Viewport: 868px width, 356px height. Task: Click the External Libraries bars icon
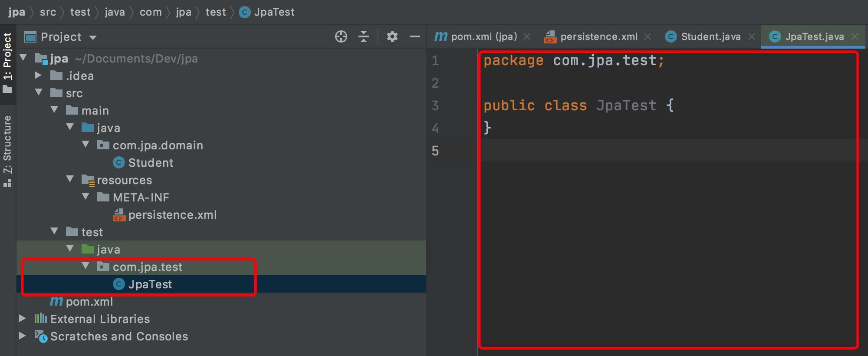[41, 318]
